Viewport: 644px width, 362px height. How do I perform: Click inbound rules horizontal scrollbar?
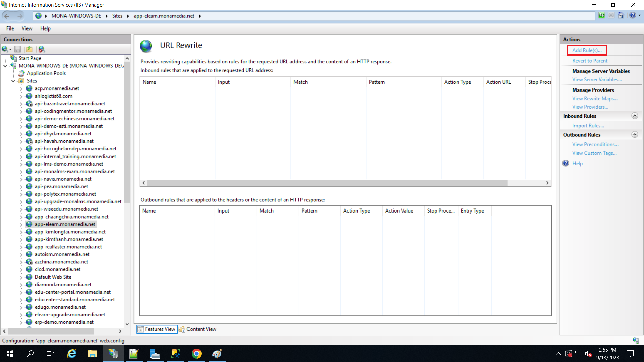click(327, 183)
